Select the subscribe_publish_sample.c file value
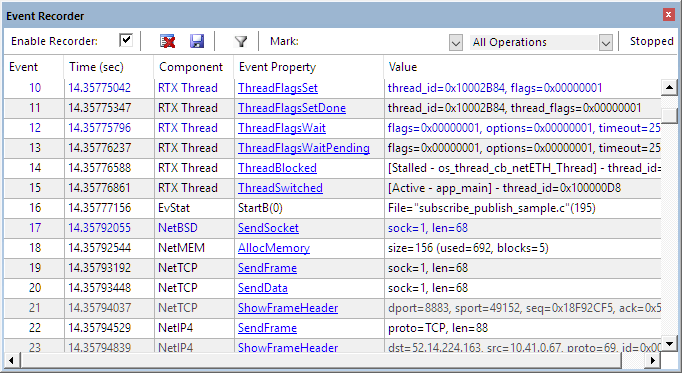This screenshot has width=682, height=373. click(491, 208)
